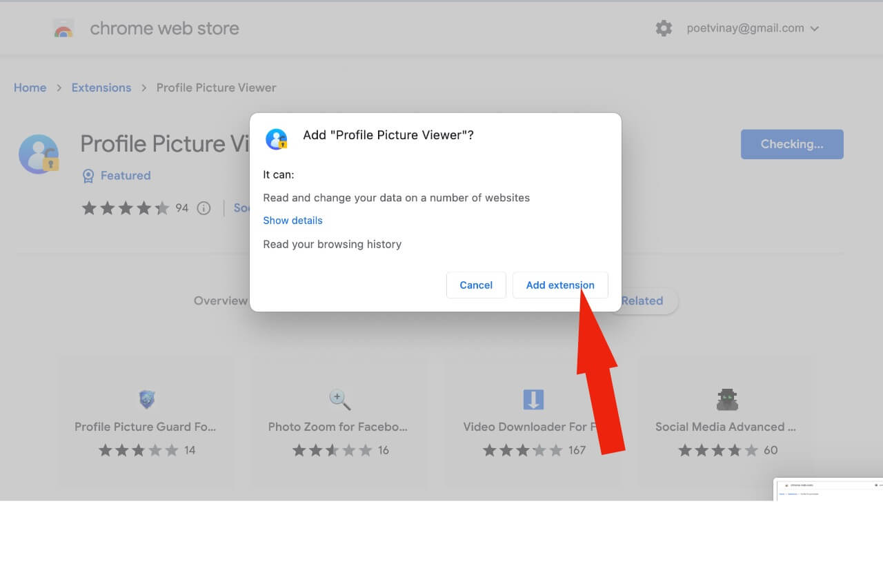Click the Chrome Web Store logo
883x588 pixels.
click(64, 28)
